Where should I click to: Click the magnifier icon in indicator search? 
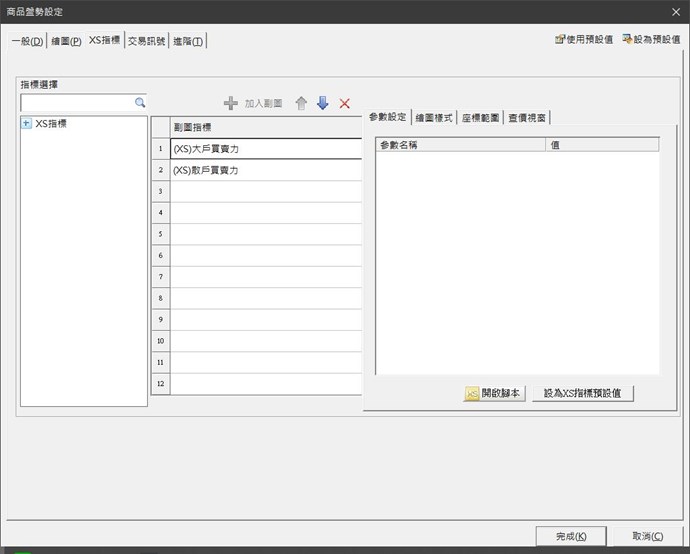[140, 103]
